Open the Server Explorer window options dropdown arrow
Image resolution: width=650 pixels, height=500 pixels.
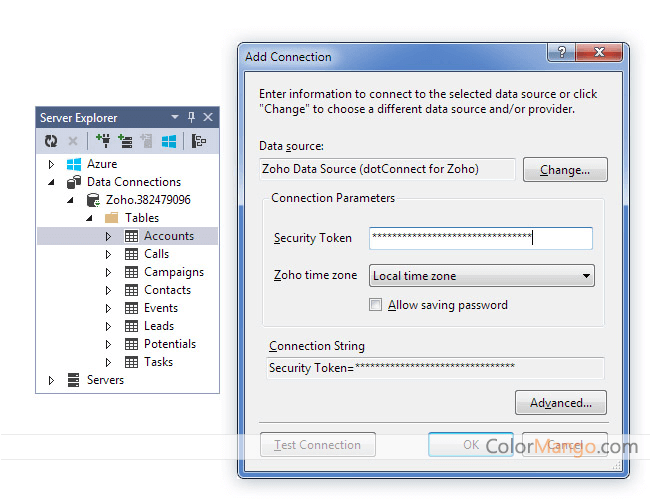175,117
